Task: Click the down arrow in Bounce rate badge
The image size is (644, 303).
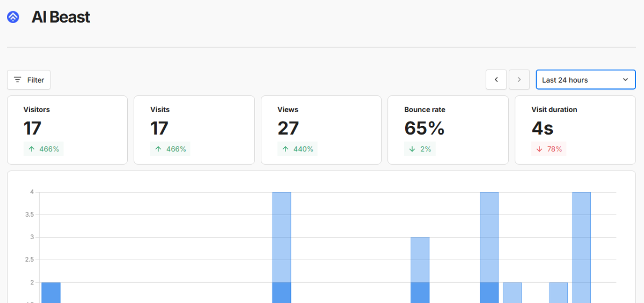Action: click(x=412, y=149)
